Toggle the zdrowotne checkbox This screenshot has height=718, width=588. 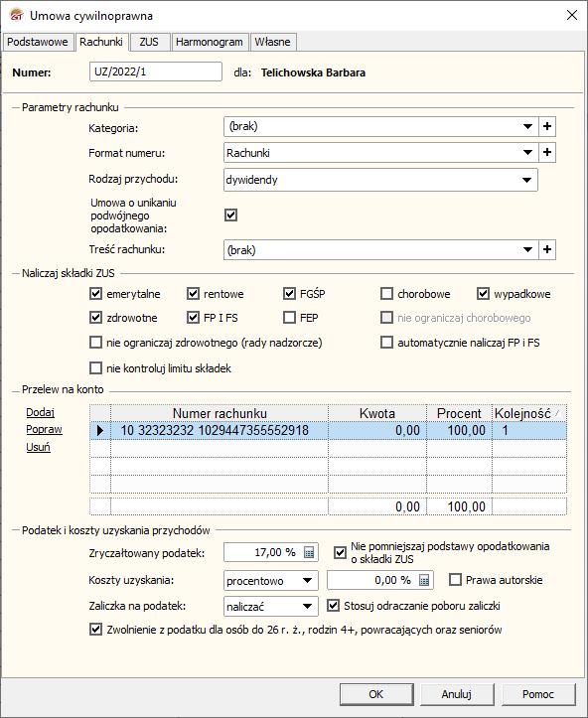click(x=95, y=318)
